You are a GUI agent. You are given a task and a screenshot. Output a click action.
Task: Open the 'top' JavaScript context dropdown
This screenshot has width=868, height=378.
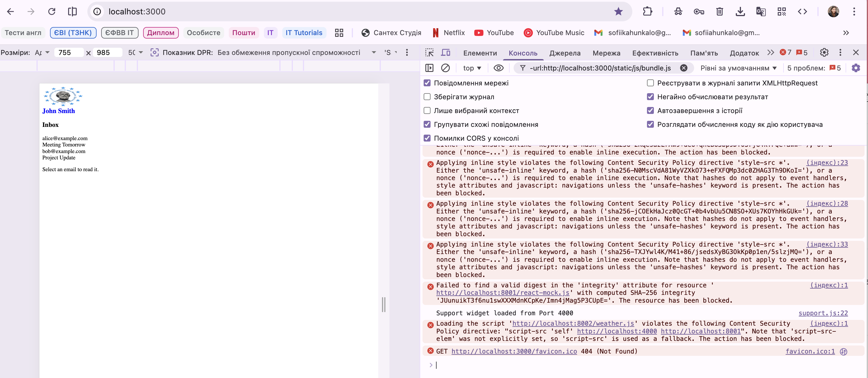coord(472,68)
